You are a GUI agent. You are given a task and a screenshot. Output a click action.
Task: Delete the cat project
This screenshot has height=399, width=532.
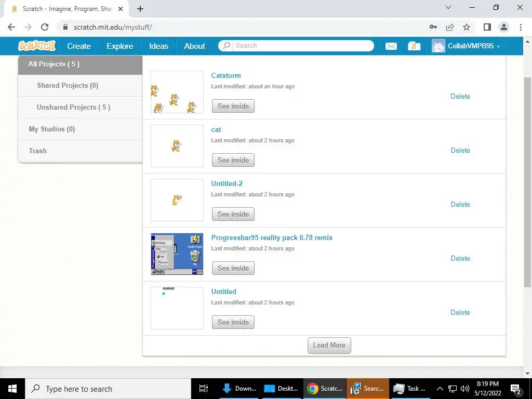tap(460, 150)
